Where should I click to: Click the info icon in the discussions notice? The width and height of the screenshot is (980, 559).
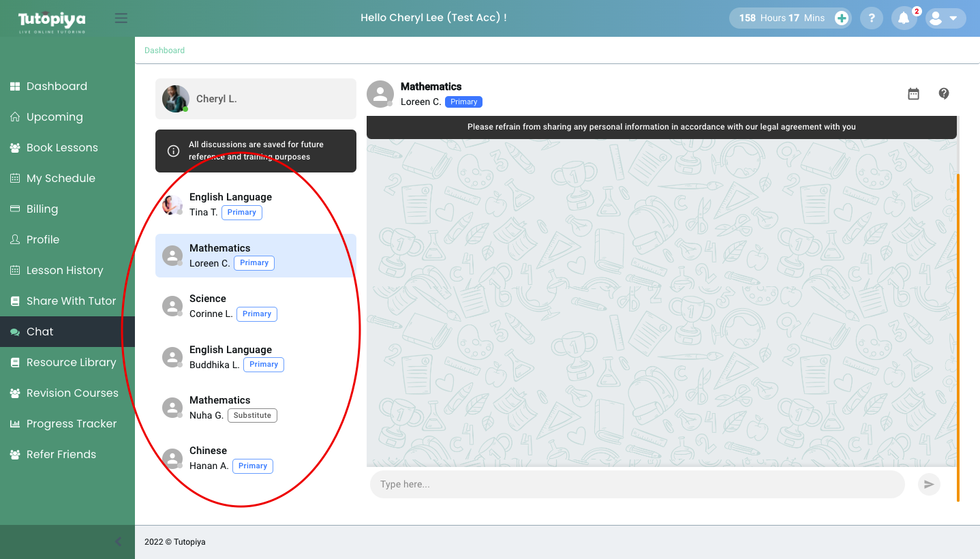(x=174, y=151)
